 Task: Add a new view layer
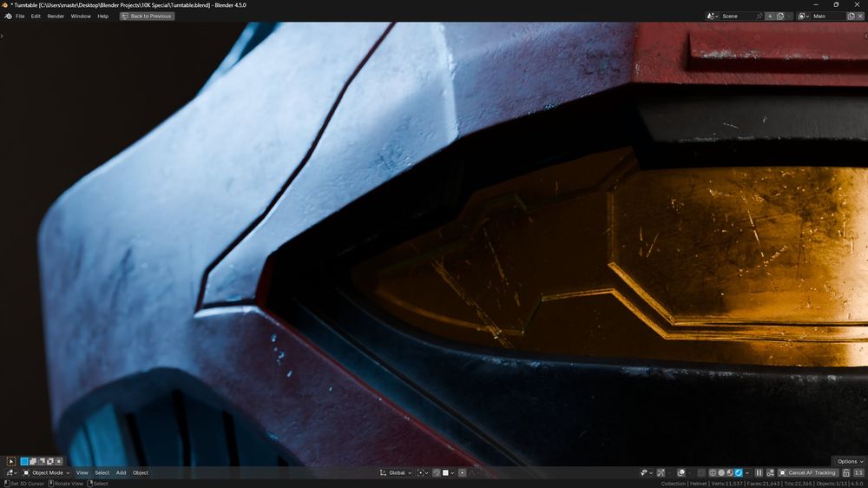[852, 16]
